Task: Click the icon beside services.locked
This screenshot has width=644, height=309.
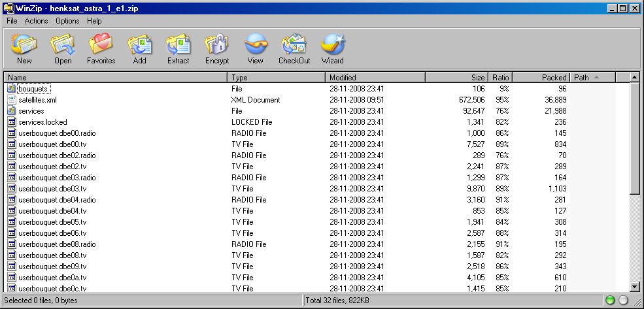Action: point(12,122)
